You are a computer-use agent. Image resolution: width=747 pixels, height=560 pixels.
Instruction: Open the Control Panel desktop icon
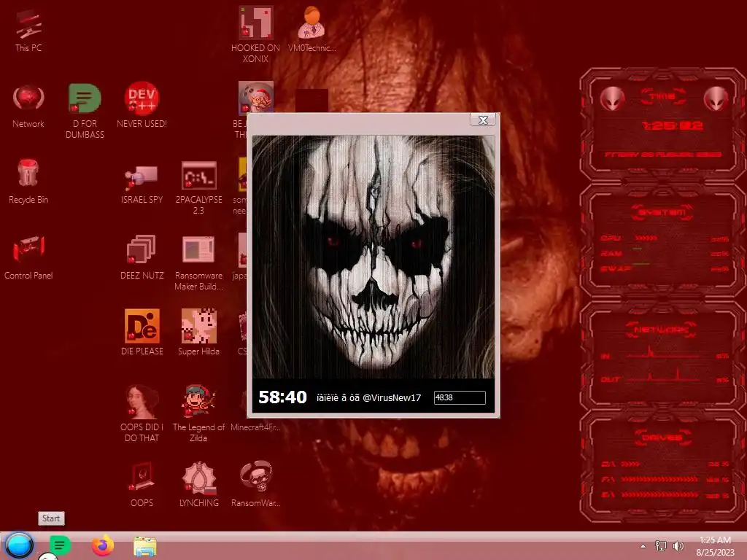tap(28, 257)
